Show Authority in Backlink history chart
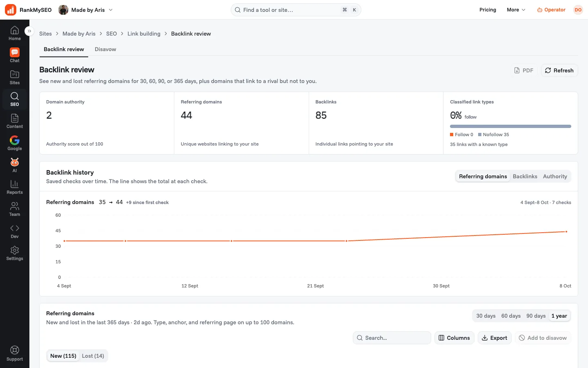 click(555, 176)
